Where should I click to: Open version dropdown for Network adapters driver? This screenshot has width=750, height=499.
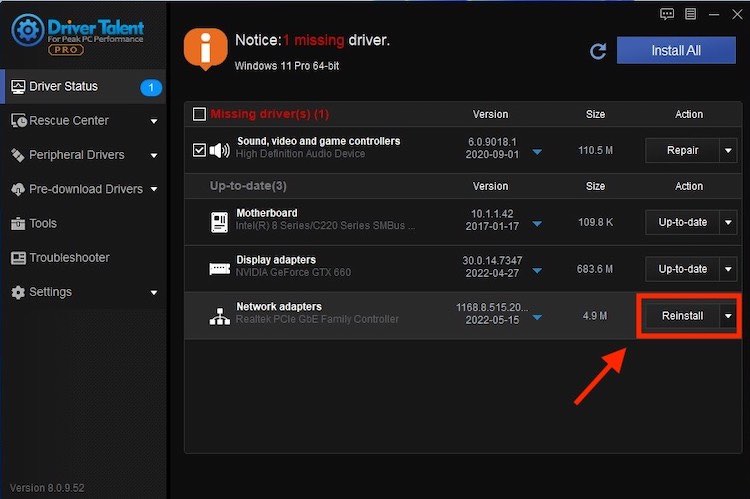pos(537,317)
